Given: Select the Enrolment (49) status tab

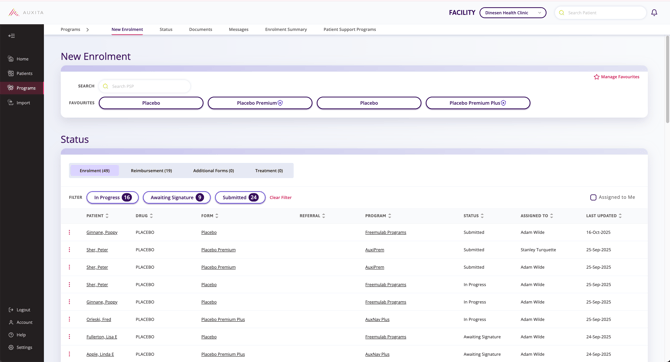Looking at the screenshot, I should [94, 171].
